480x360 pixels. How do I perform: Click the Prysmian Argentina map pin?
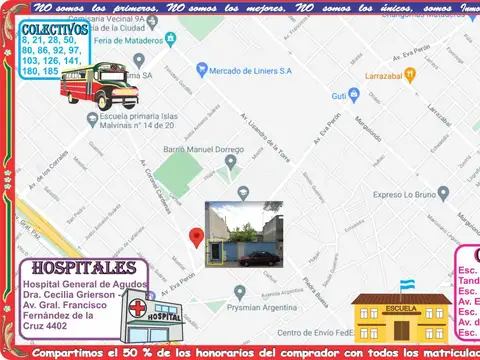tap(239, 293)
